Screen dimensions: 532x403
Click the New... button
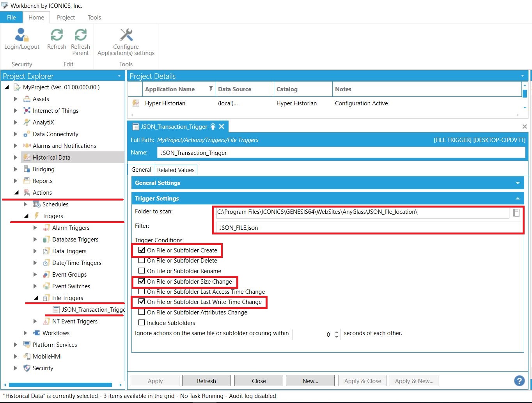coord(310,381)
